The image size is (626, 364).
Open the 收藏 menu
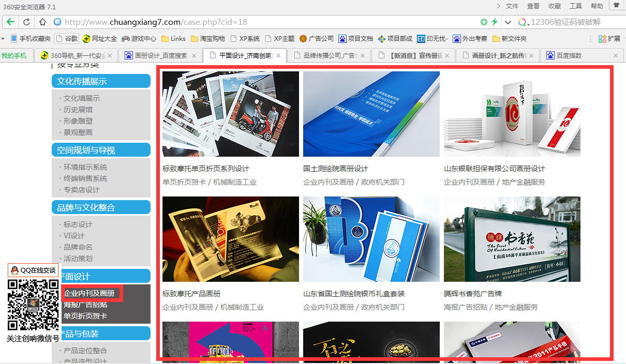click(x=555, y=6)
